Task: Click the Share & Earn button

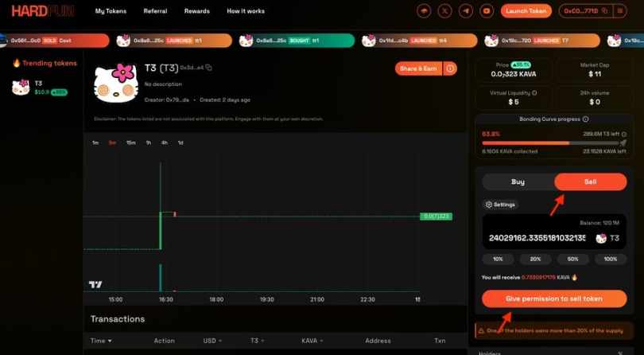Action: (x=418, y=68)
